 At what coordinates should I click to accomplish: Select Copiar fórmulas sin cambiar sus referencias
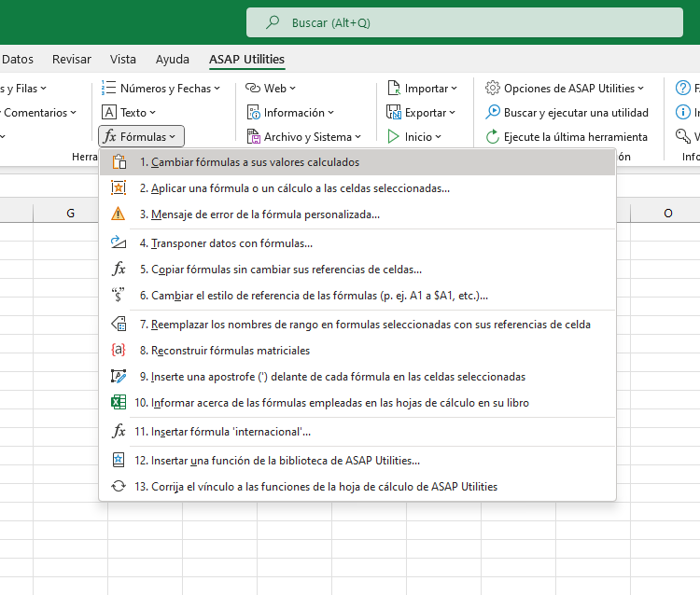point(287,270)
